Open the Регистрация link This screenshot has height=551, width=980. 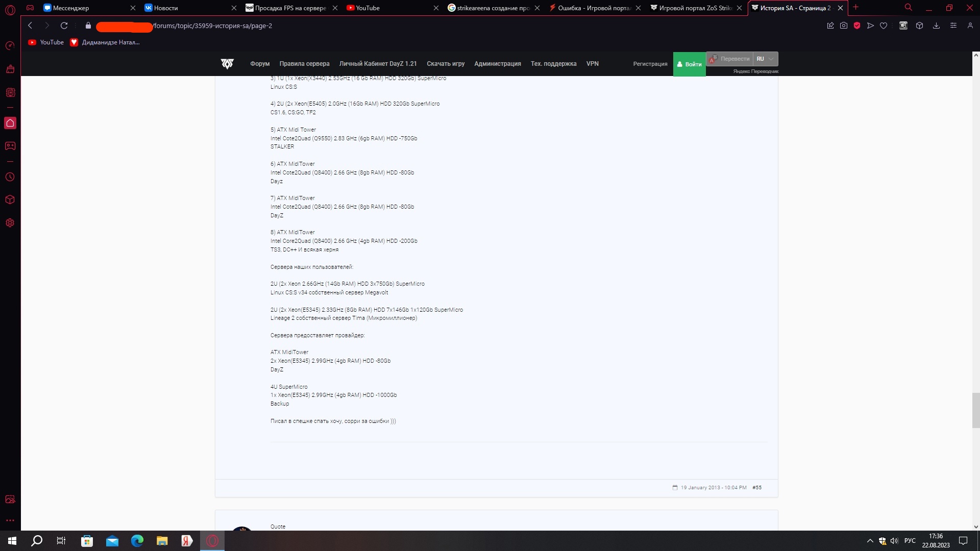650,64
